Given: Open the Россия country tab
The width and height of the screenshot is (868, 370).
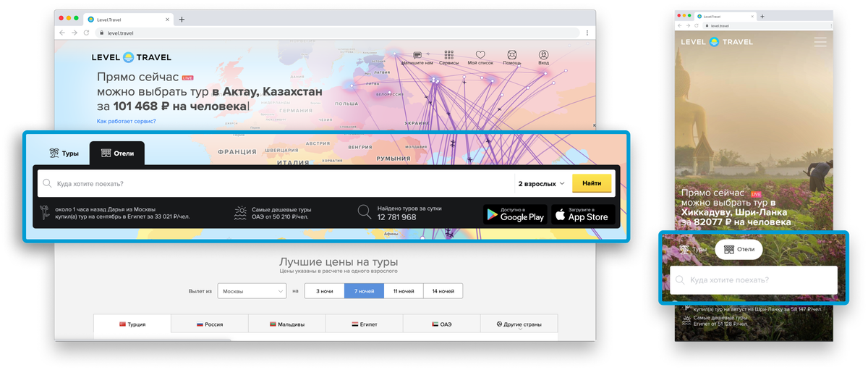Looking at the screenshot, I should point(210,324).
